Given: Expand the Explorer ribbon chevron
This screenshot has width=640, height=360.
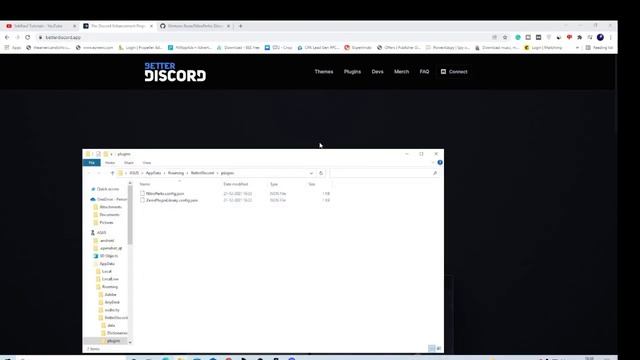Looking at the screenshot, I should pyautogui.click(x=433, y=162).
